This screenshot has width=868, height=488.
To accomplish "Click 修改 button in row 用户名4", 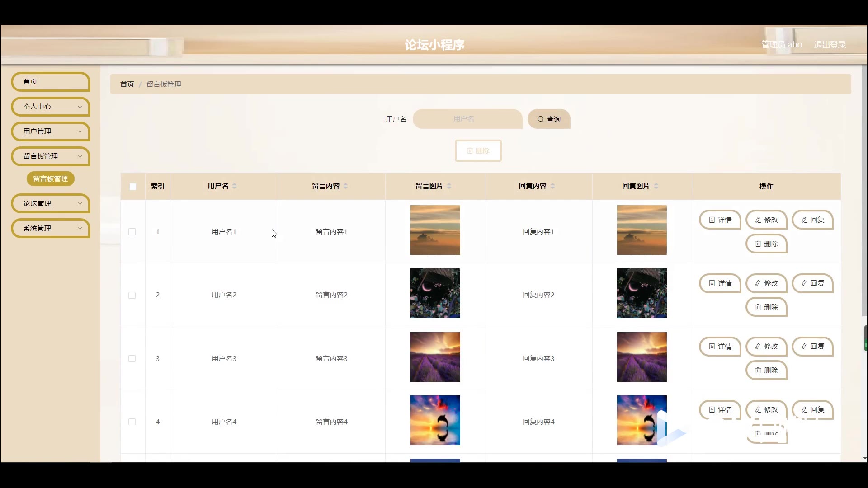I will pos(766,410).
